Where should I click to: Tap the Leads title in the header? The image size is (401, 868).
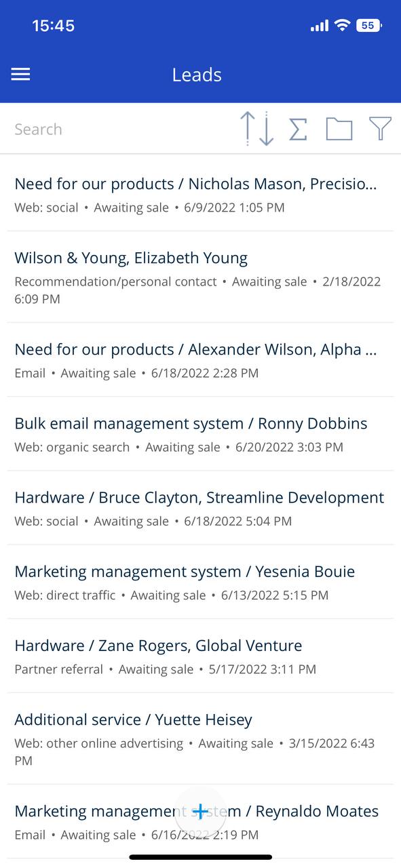tap(197, 75)
